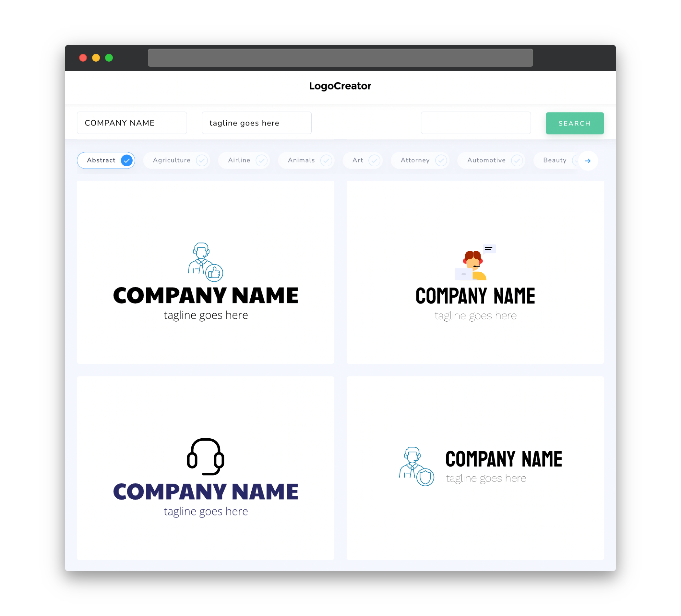Click the third input field area
This screenshot has width=681, height=616.
point(475,123)
